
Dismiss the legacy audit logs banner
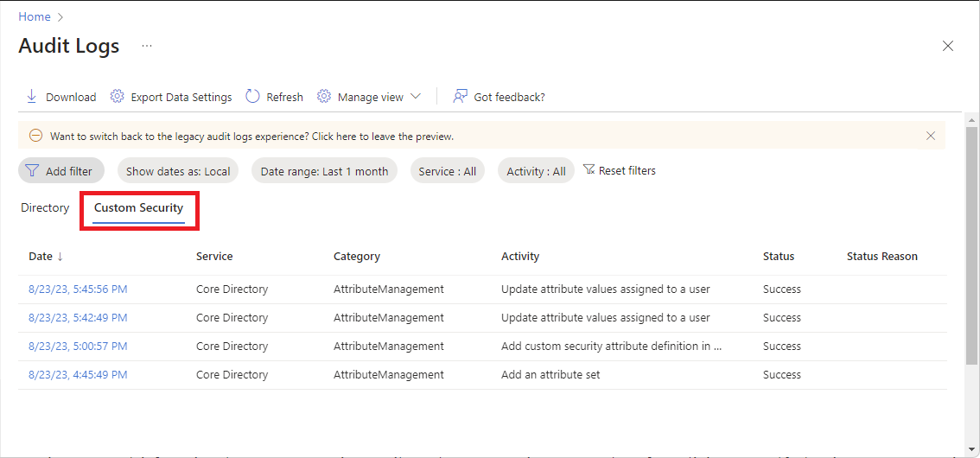click(931, 136)
